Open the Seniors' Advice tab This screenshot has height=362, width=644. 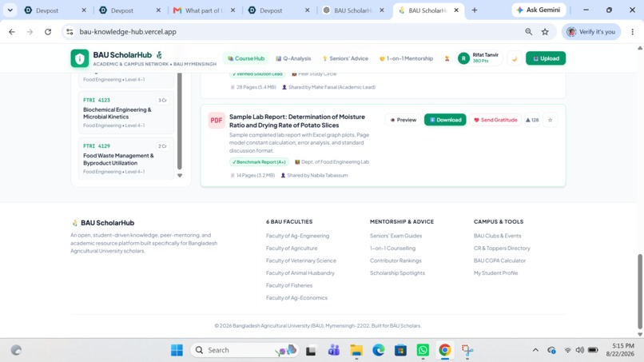[x=345, y=58]
